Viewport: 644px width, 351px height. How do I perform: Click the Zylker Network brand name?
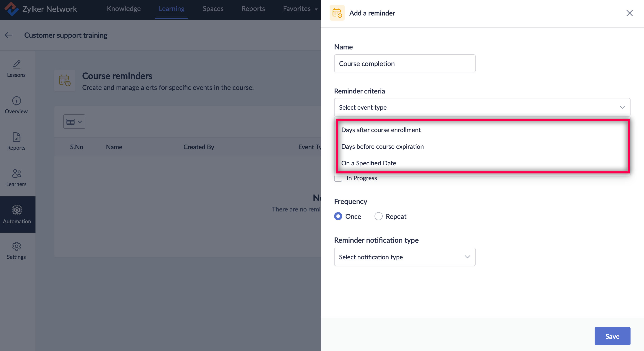point(49,9)
